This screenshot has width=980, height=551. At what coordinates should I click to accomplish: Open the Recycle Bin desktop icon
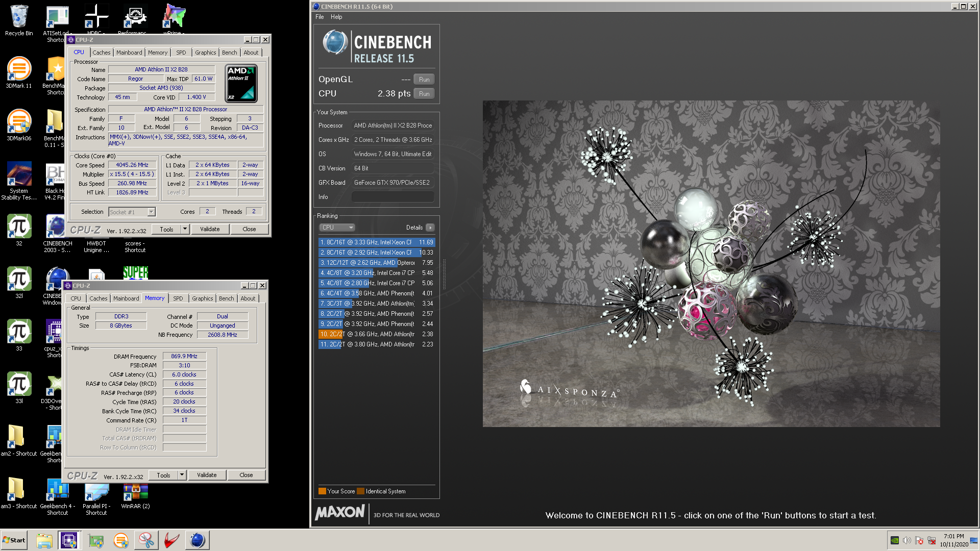(19, 20)
